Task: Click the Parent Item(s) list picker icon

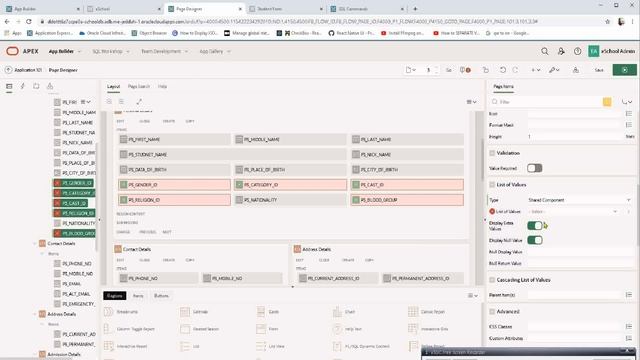Action: (x=629, y=295)
